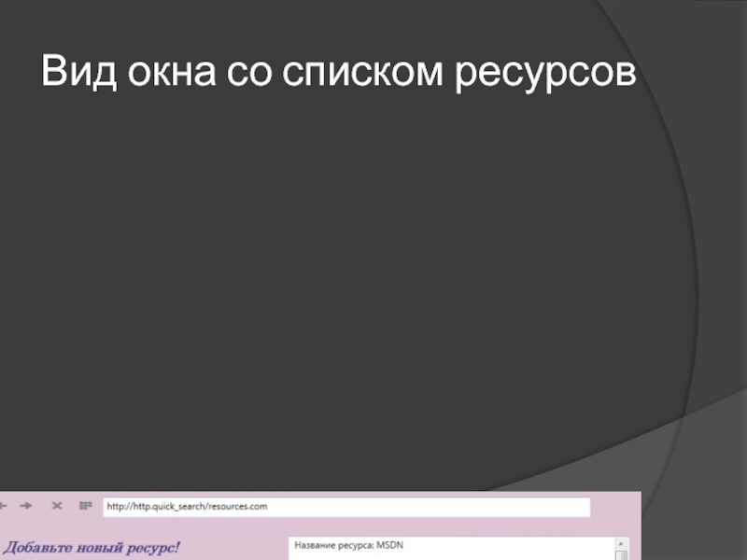Click the scroll-up arrow of the resource list
Screen dimensions: 747x560
[x=621, y=544]
